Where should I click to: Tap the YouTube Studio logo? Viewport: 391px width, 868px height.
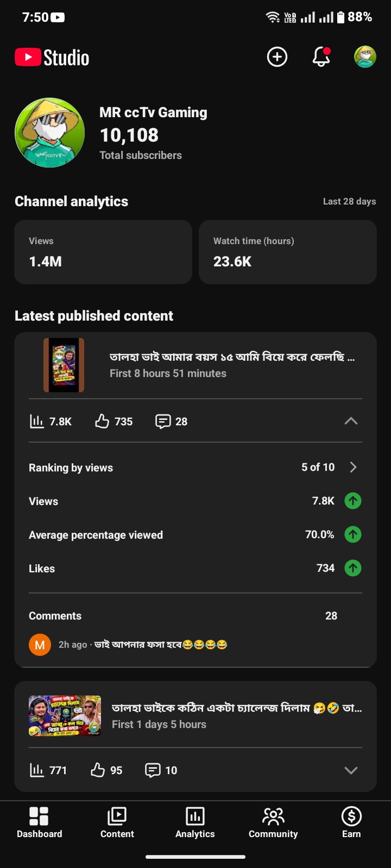pos(52,58)
